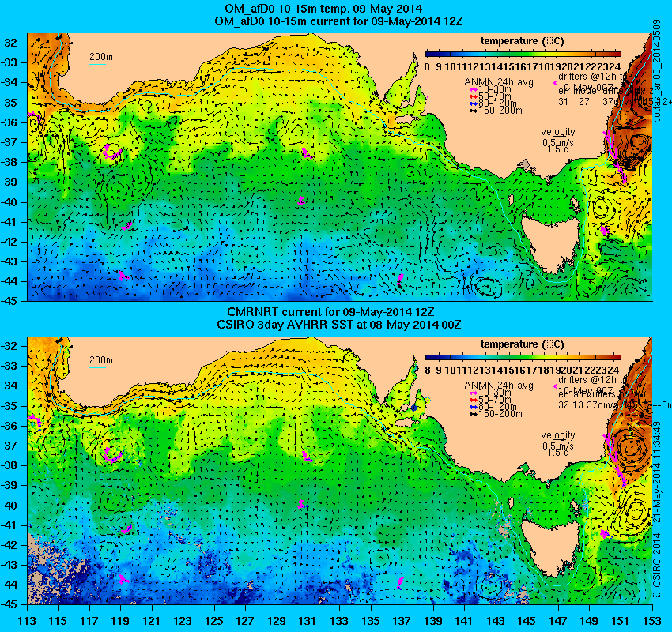Viewport: 672px width, 632px height.
Task: Click the top panel temperature colorbar
Action: coord(523,54)
